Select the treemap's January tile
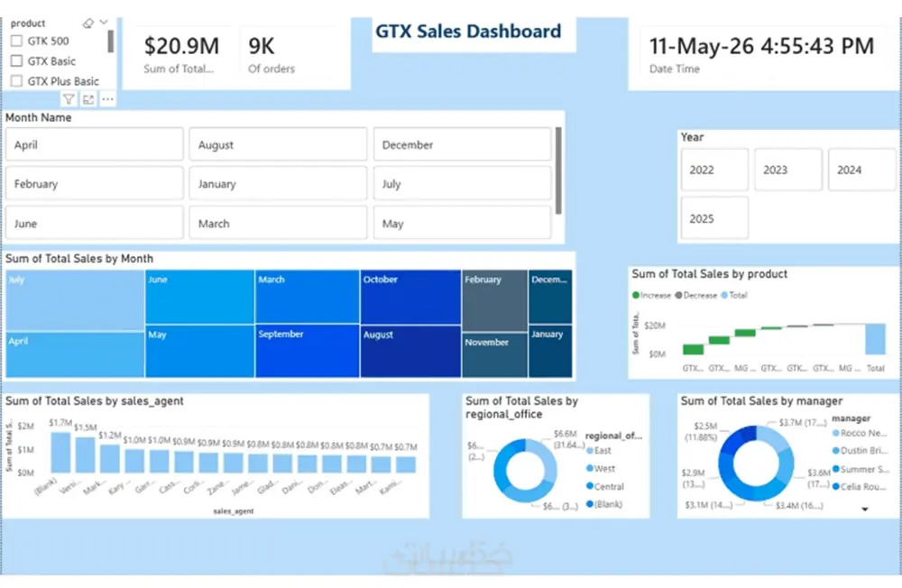 550,351
